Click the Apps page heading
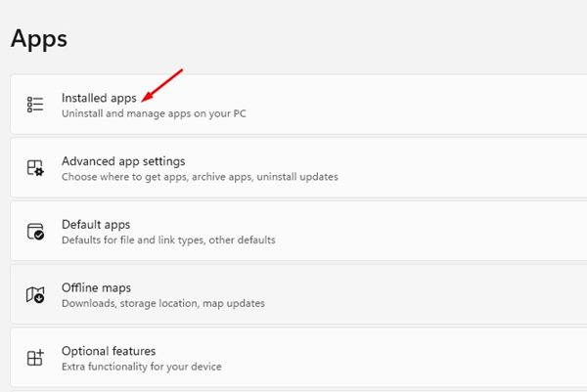The image size is (587, 392). [x=39, y=38]
